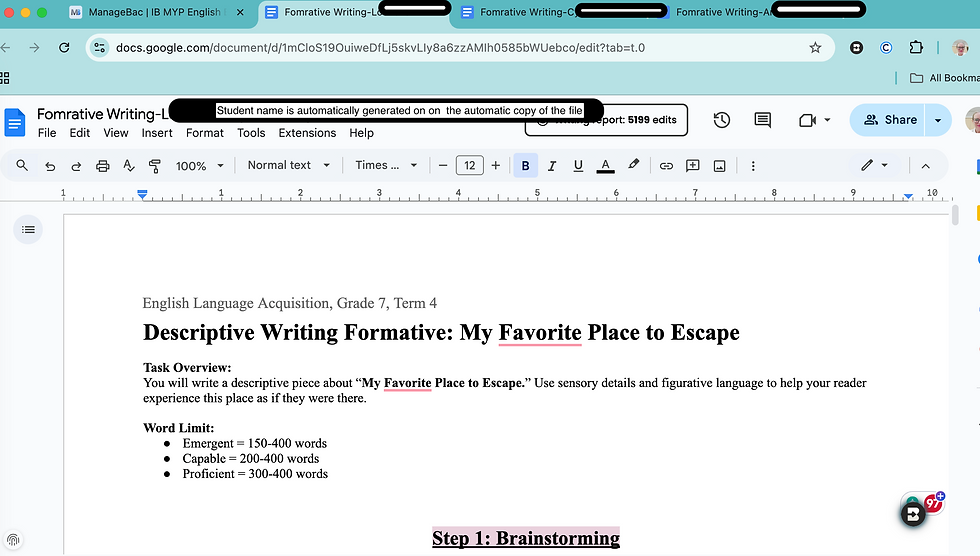
Task: Click the fingerprint icon at bottom left
Action: (x=12, y=539)
